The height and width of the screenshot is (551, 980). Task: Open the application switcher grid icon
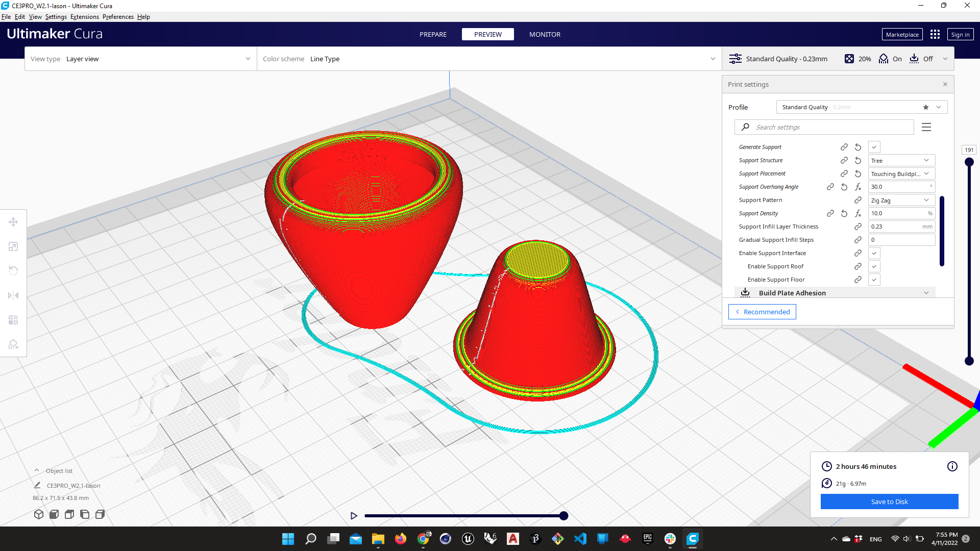[x=935, y=34]
